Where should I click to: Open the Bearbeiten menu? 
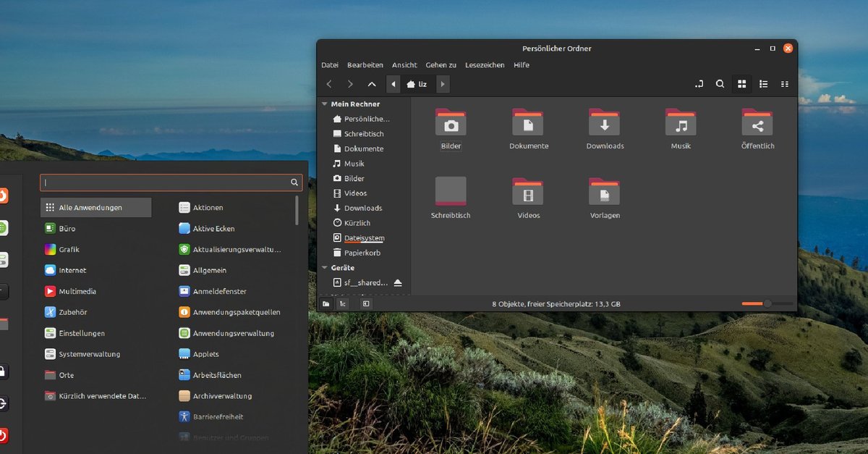coord(365,64)
